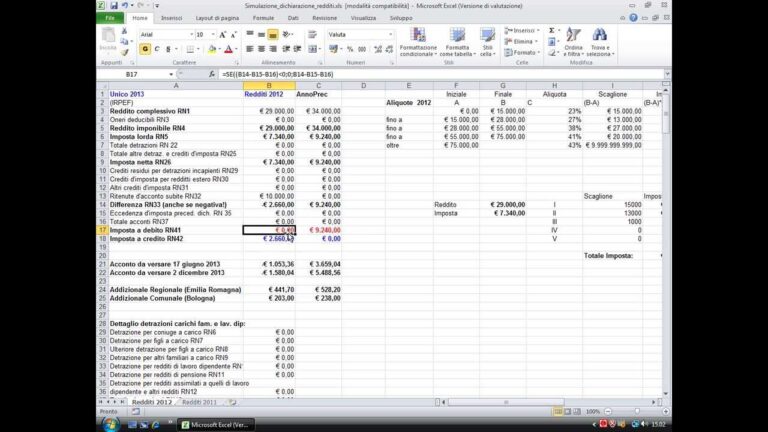Click the Wrap Text icon
This screenshot has width=768, height=432.
(x=312, y=35)
